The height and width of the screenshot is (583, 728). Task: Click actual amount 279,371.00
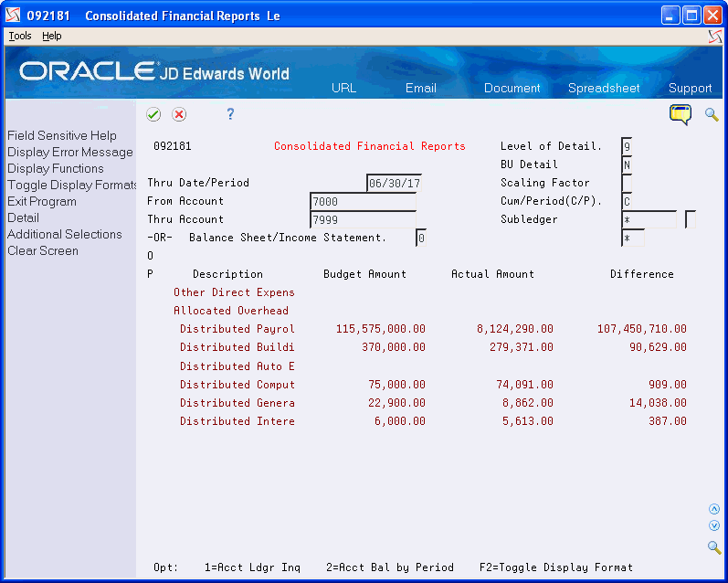522,347
